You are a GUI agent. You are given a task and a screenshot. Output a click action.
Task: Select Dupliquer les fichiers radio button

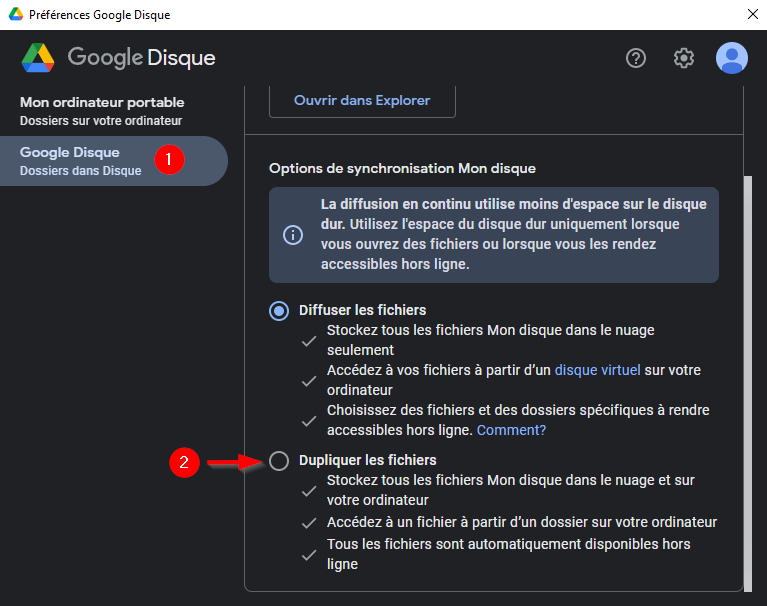(x=279, y=461)
